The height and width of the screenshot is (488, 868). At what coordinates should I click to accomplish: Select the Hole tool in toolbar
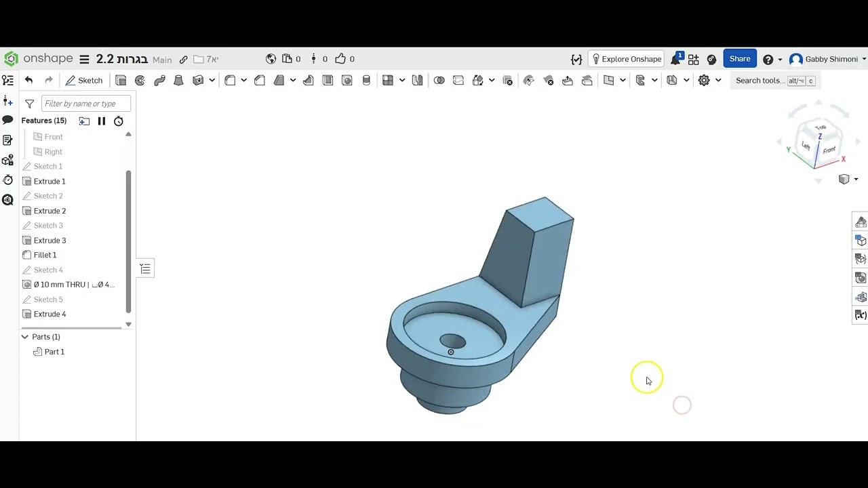click(x=347, y=81)
